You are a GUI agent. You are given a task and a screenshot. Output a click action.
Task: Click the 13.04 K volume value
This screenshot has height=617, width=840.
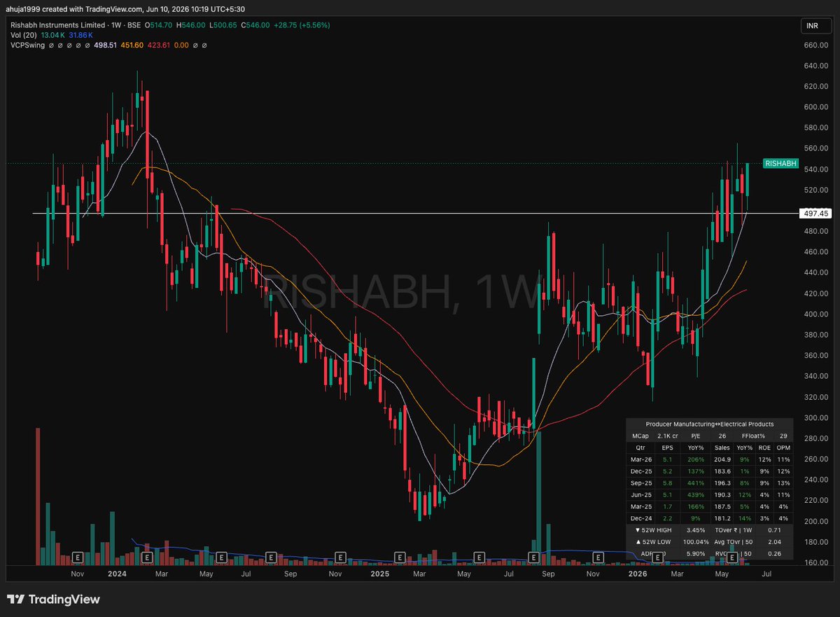point(54,34)
